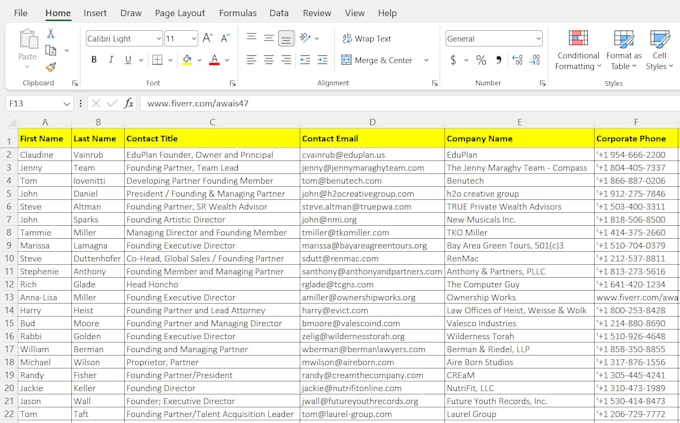The height and width of the screenshot is (423, 680).
Task: Select column D header
Action: (372, 122)
